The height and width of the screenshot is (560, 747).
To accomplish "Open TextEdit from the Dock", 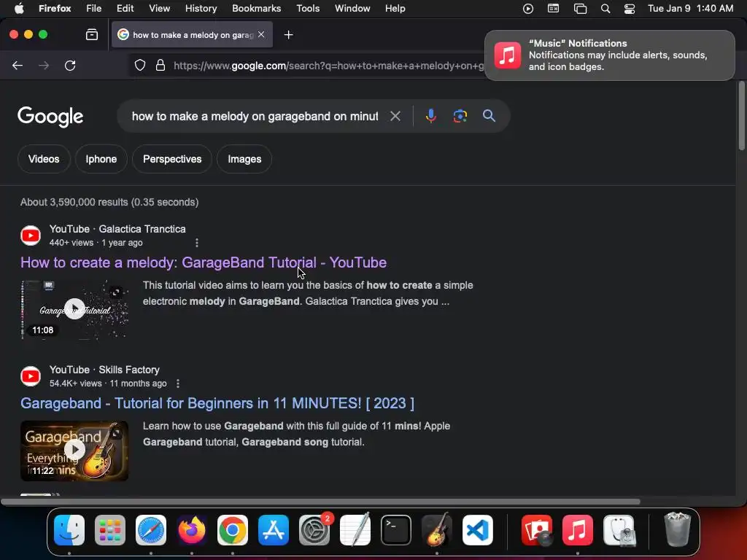I will [x=355, y=529].
